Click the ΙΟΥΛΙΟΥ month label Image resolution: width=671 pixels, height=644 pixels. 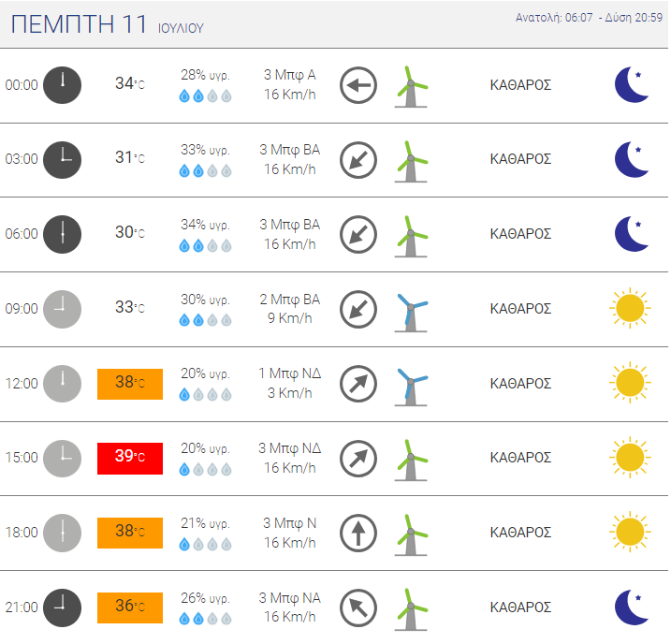point(181,28)
